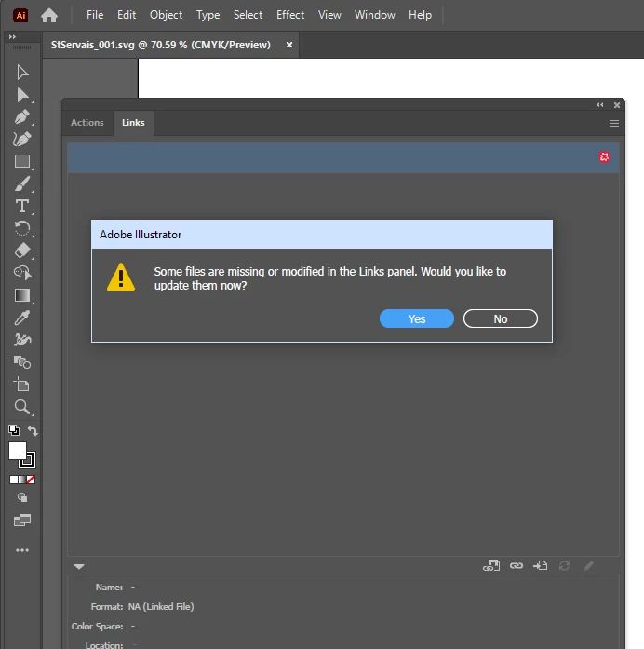644x649 pixels.
Task: Click Default Fill and Stroke icon
Action: pyautogui.click(x=14, y=430)
